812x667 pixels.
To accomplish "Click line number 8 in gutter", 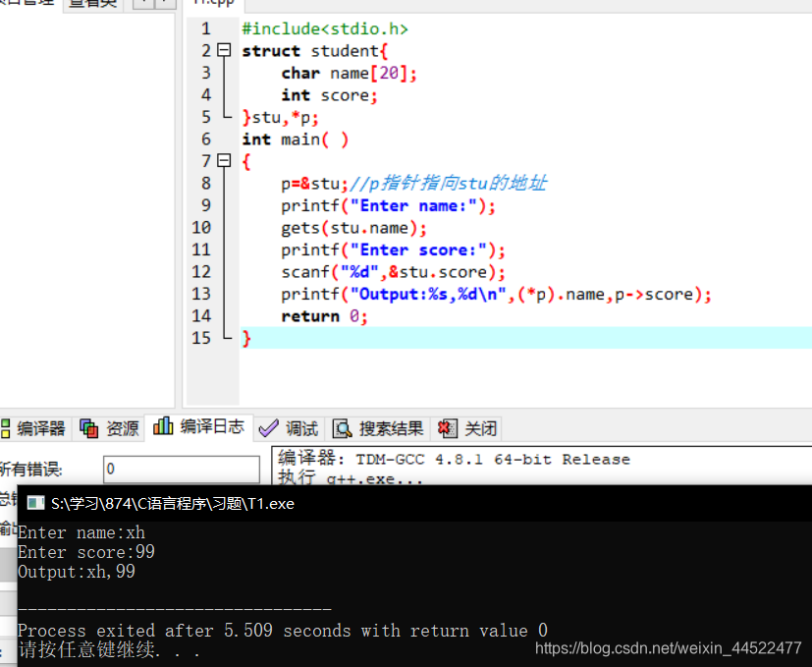I will 206,183.
